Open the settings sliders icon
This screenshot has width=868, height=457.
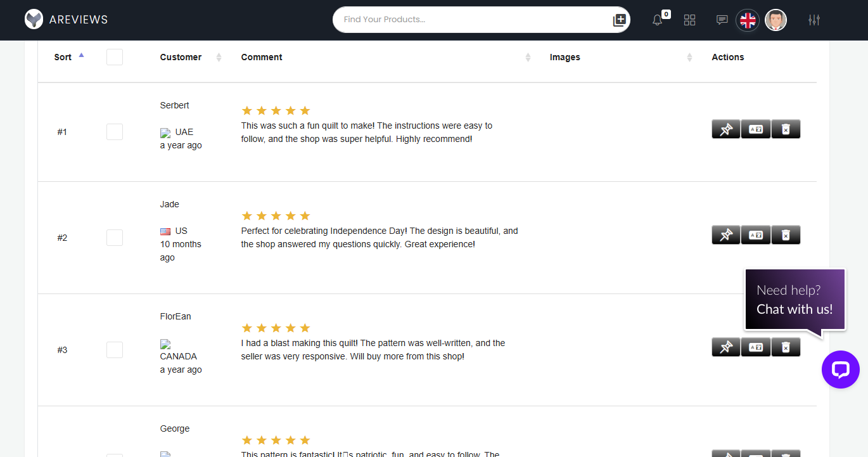814,20
